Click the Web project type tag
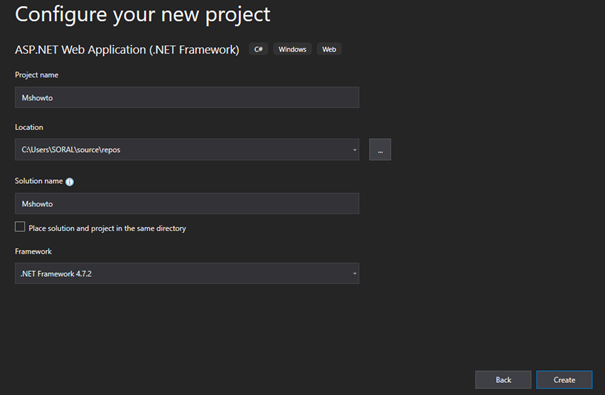The image size is (605, 395). [x=329, y=49]
